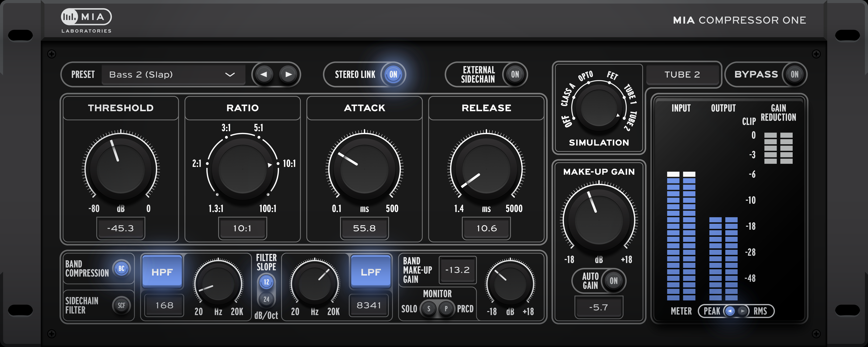The width and height of the screenshot is (868, 347).
Task: Enable External Sidechain ON switch
Action: click(x=515, y=74)
